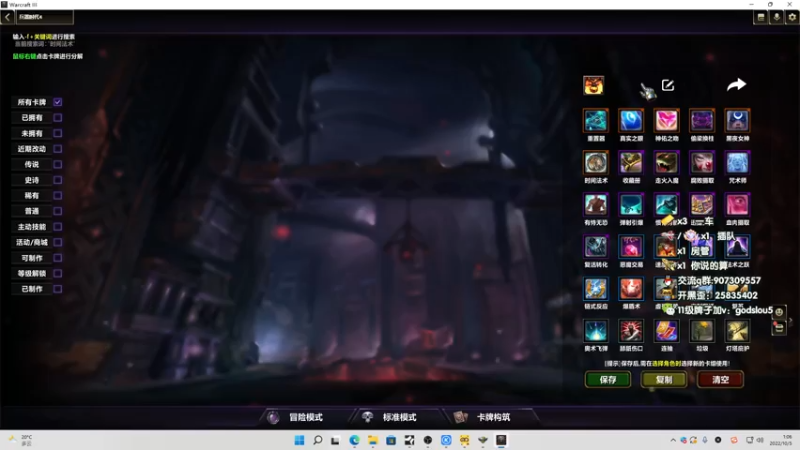The width and height of the screenshot is (800, 450).
Task: Open the hero portrait icon above the deck
Action: 593,85
